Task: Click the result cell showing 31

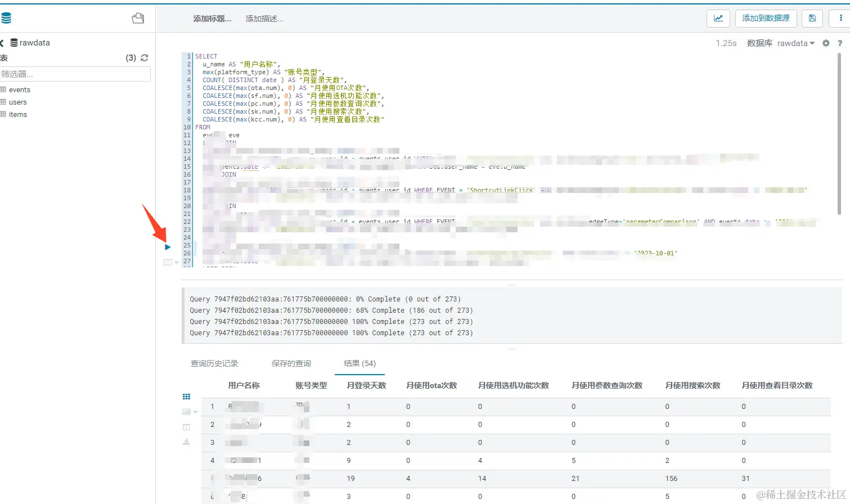Action: (745, 479)
